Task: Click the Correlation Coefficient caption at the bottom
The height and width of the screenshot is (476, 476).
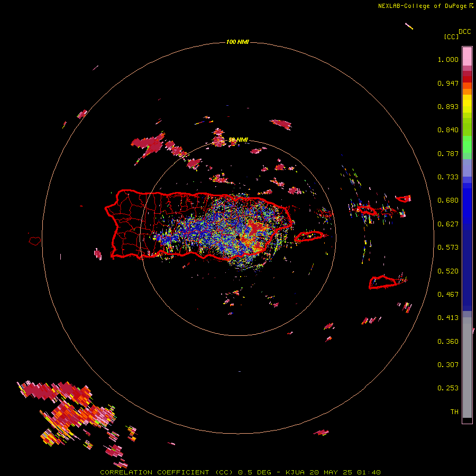Action: [x=240, y=472]
